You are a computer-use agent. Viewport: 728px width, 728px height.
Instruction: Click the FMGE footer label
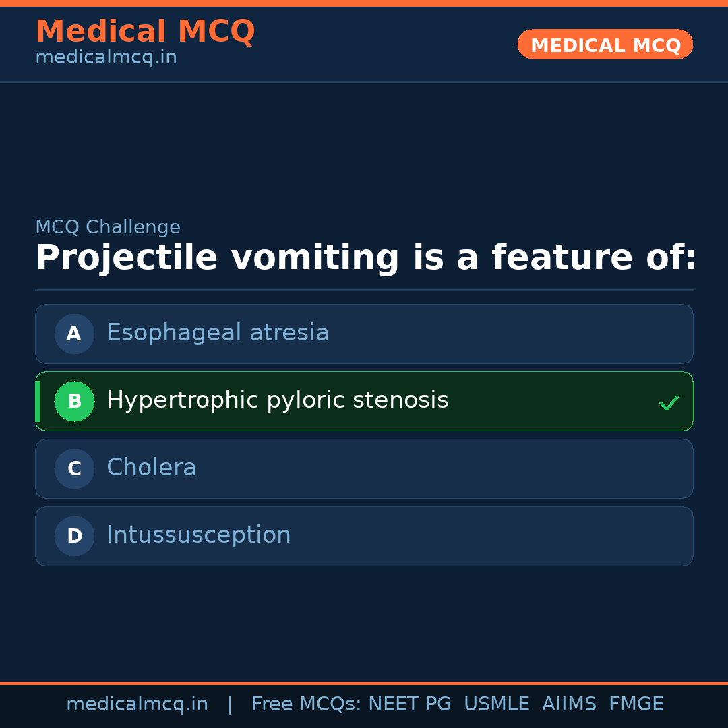coord(636,704)
